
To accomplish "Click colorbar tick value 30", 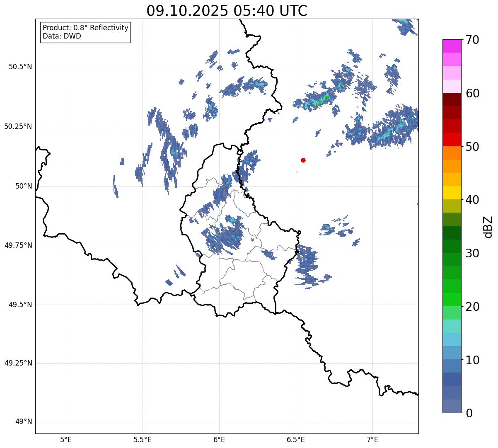I will 472,253.
